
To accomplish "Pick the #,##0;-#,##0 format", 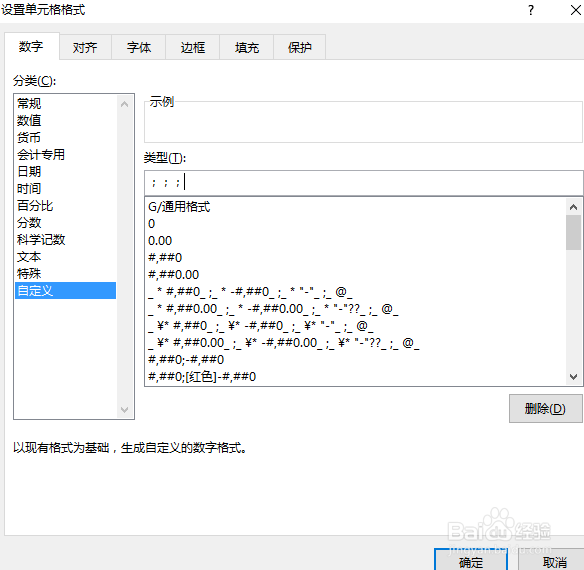I will (x=356, y=360).
